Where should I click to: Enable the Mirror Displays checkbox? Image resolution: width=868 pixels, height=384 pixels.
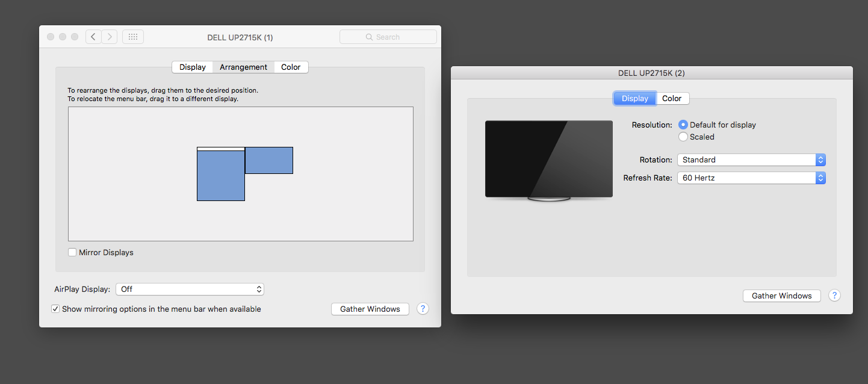pos(72,252)
